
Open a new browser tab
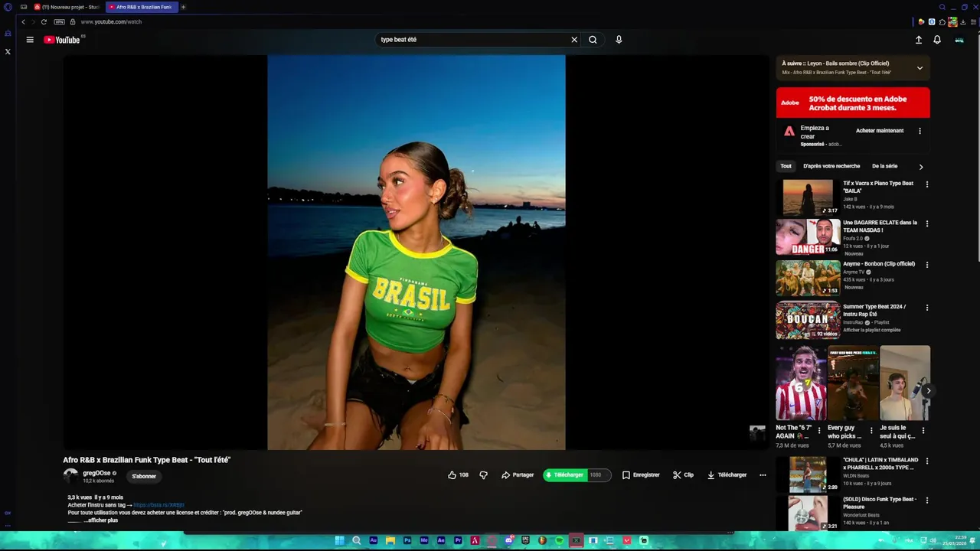point(183,7)
